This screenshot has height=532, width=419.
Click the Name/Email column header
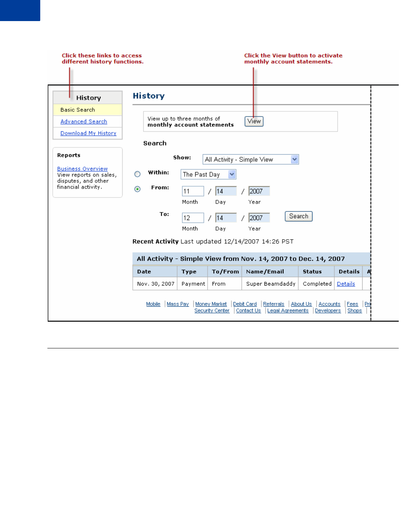270,272
